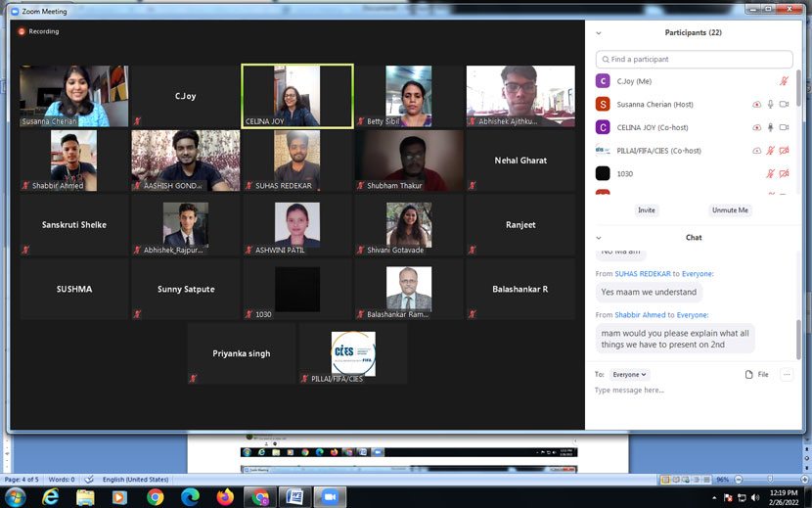Click Susanna Cherian's microphone icon in participants list
Viewport: 812px width, 508px height.
point(771,105)
